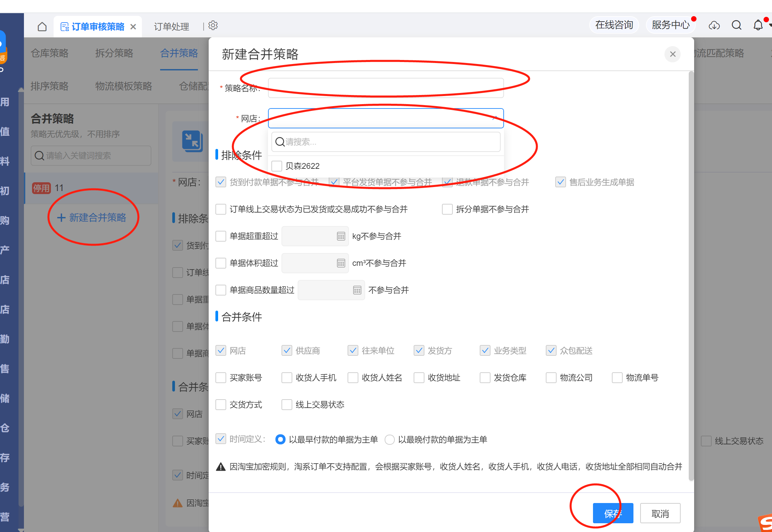Open calendar icon in 单据体积超过 field
Screen dimensions: 772x532
(x=341, y=263)
